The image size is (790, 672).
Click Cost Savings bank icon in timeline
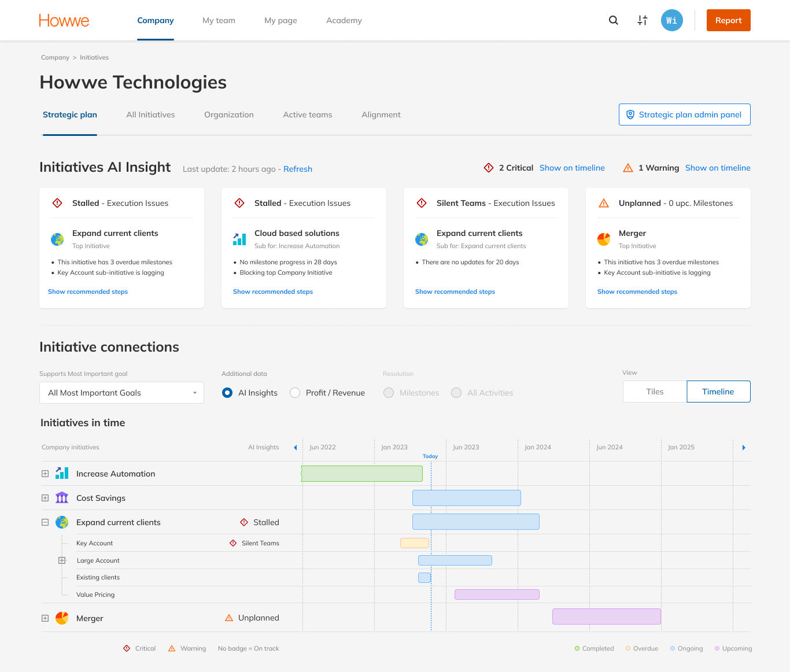pyautogui.click(x=62, y=497)
